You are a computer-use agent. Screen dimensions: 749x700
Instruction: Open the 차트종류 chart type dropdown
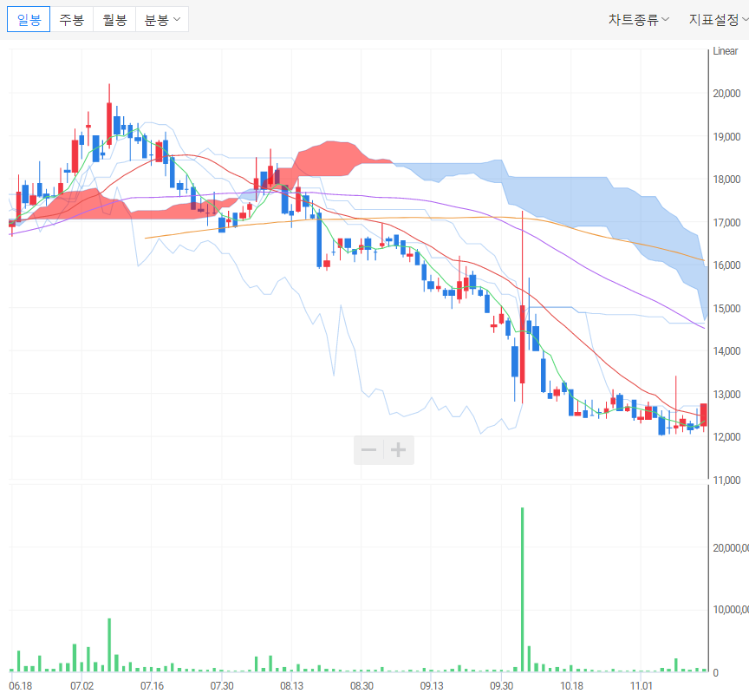(x=639, y=20)
